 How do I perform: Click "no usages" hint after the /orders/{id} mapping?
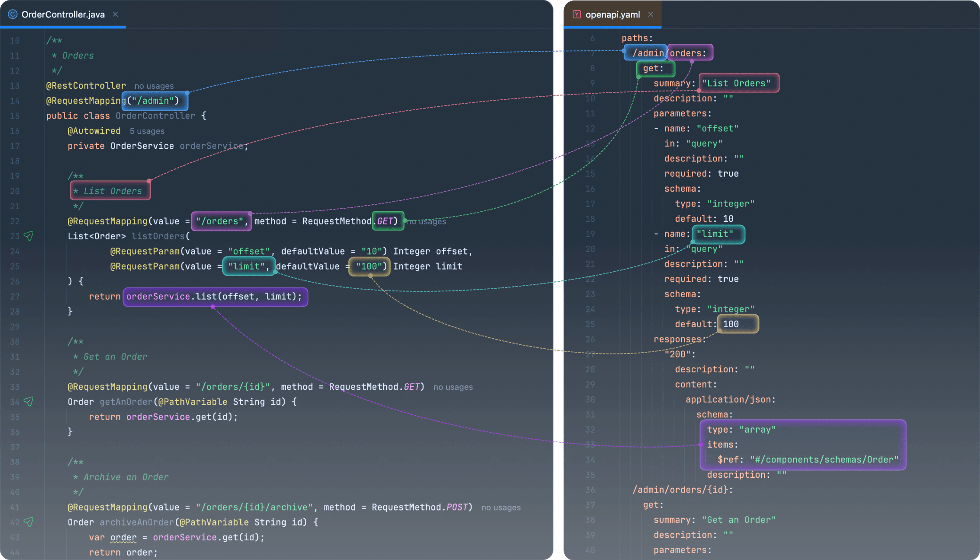pos(453,387)
